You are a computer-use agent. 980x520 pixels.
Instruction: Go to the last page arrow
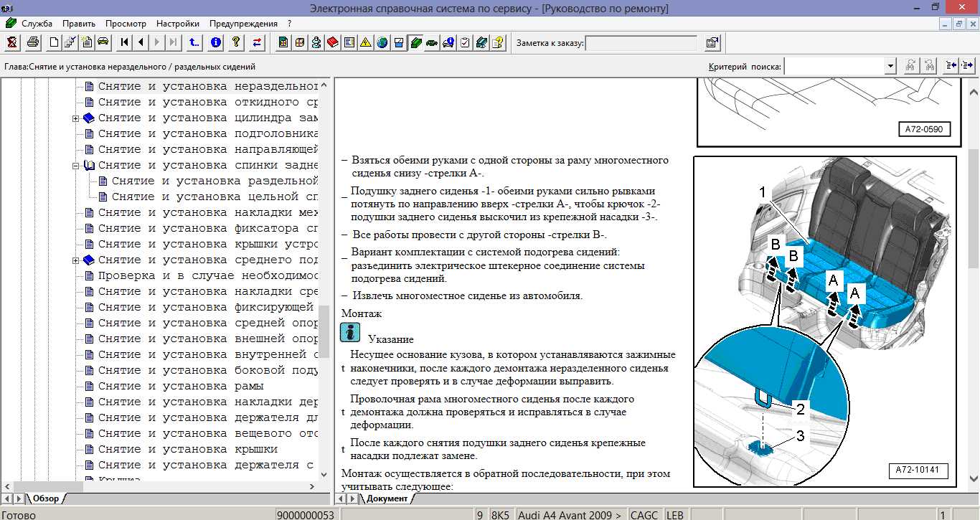click(173, 42)
